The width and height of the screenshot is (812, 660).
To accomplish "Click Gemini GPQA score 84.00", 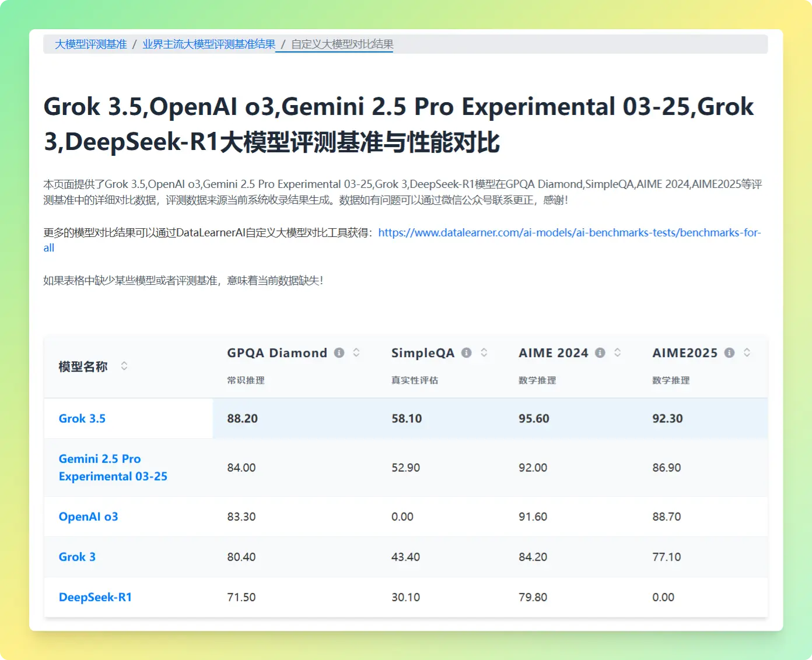I will (242, 467).
